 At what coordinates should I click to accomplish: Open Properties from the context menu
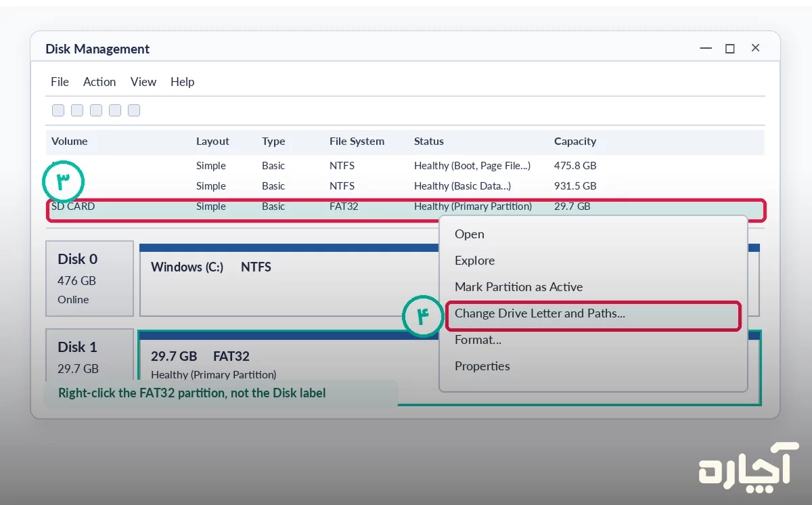[482, 366]
